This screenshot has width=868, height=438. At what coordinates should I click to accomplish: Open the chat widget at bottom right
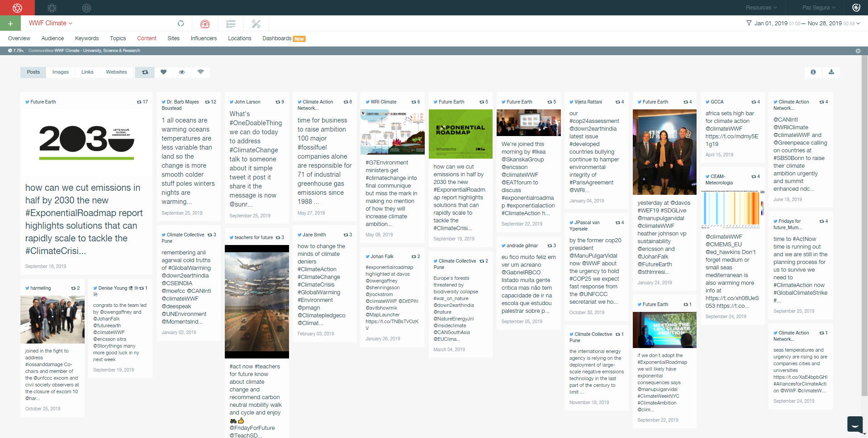click(854, 424)
